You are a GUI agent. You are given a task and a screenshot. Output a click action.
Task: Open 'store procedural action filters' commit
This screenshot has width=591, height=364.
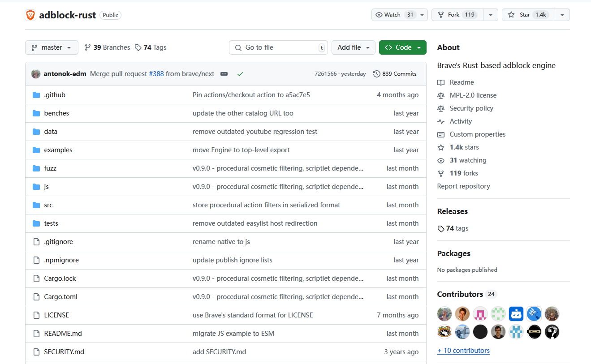[267, 205]
